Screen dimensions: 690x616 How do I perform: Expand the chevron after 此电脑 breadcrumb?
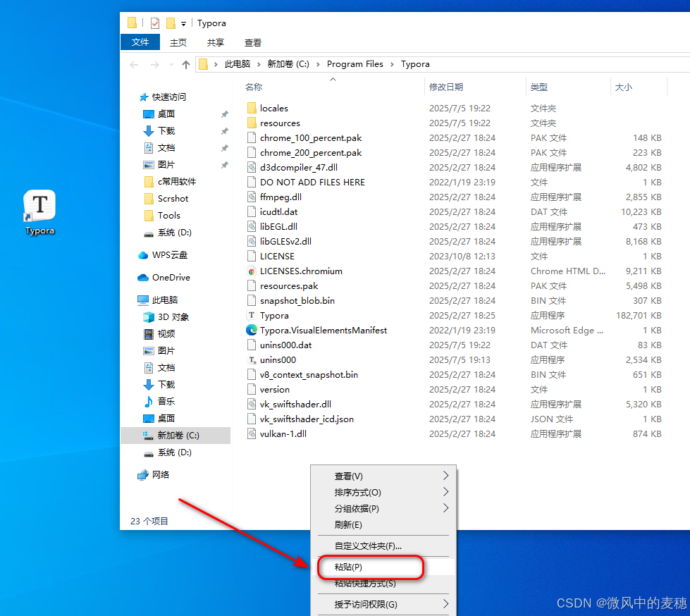pos(259,65)
